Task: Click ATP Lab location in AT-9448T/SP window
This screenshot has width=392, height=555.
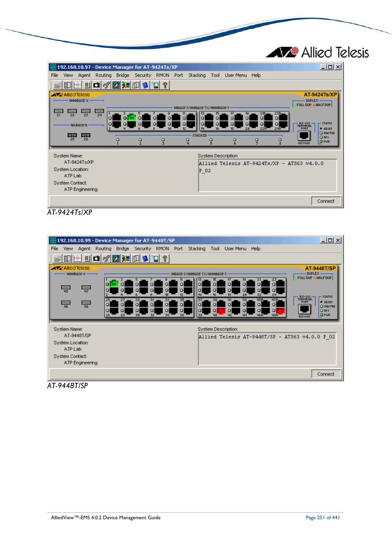Action: 72,349
